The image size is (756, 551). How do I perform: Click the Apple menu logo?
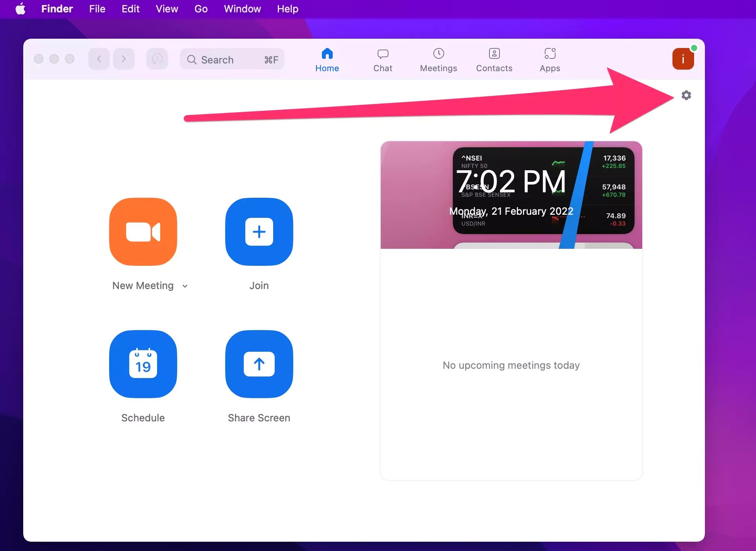tap(21, 9)
